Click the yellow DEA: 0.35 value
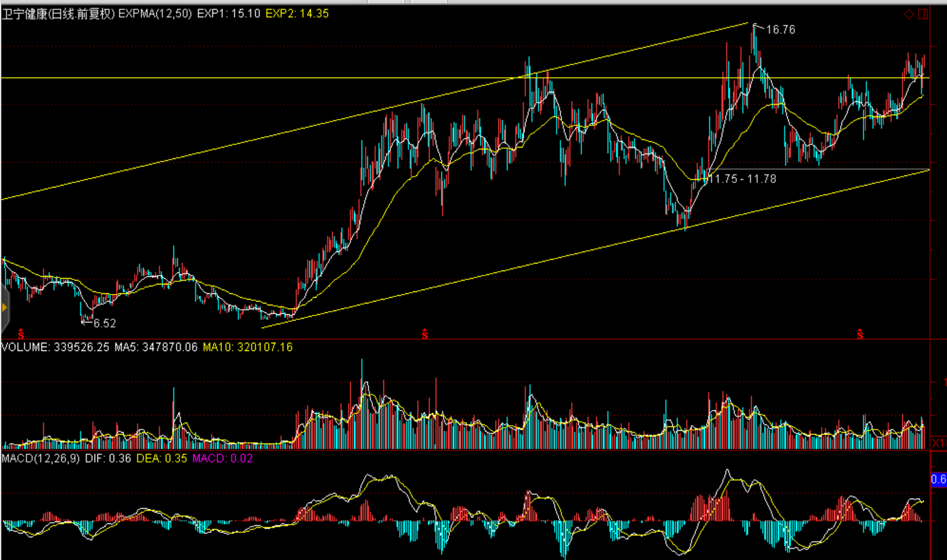Screen dimensions: 947x560 pyautogui.click(x=162, y=458)
